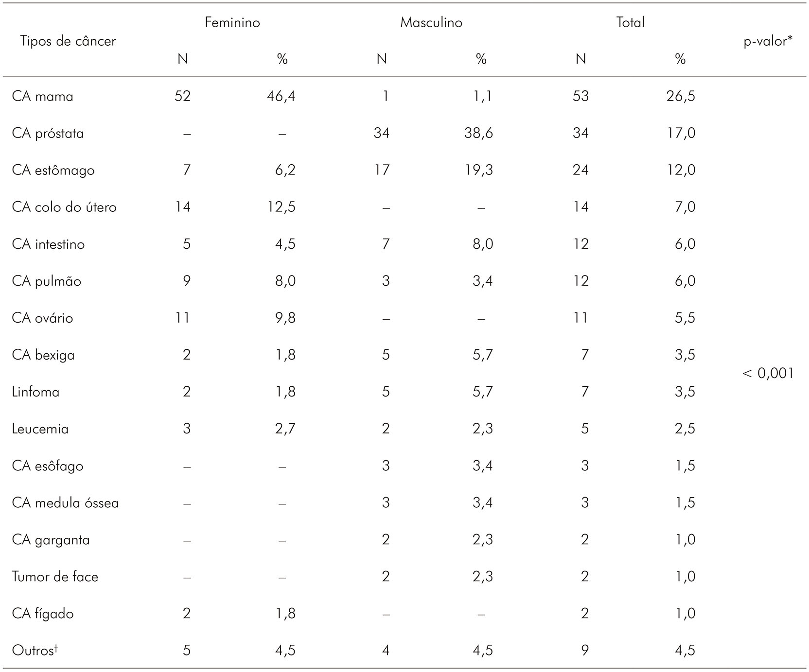Select the 'Leucemia' row label
The image size is (809, 672).
40,429
